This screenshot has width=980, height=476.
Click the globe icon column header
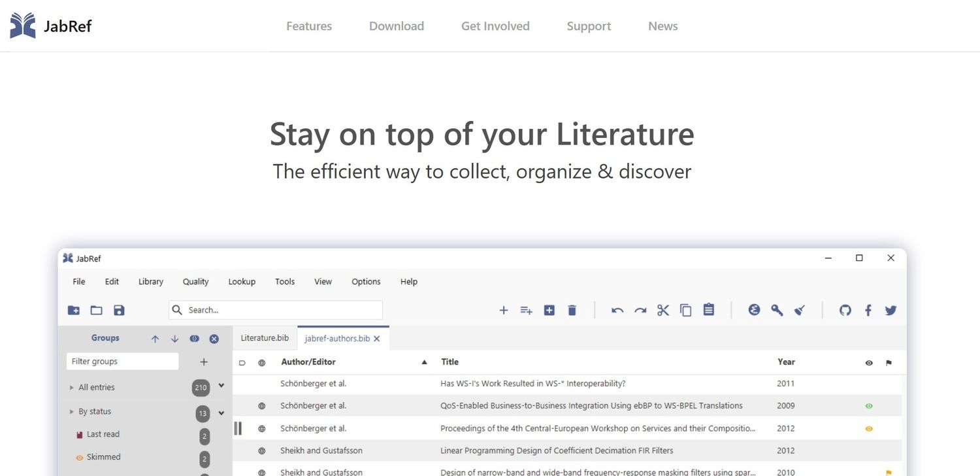pyautogui.click(x=262, y=362)
